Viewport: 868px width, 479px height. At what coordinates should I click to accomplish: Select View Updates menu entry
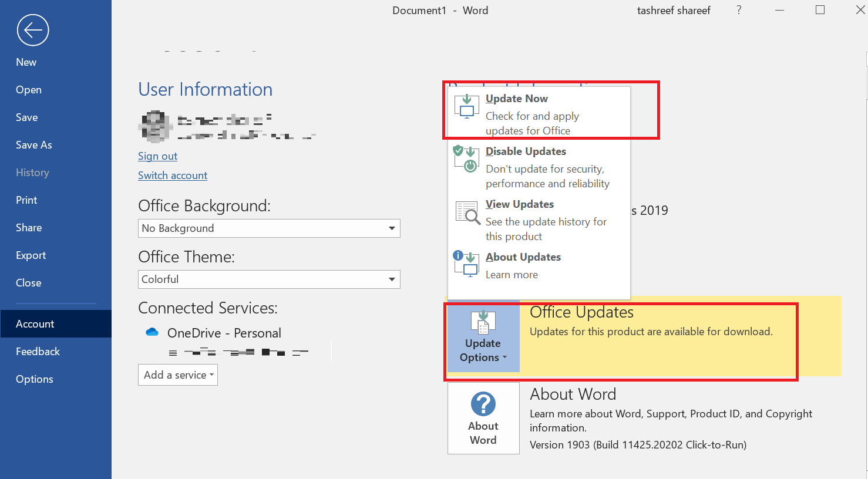pos(539,220)
